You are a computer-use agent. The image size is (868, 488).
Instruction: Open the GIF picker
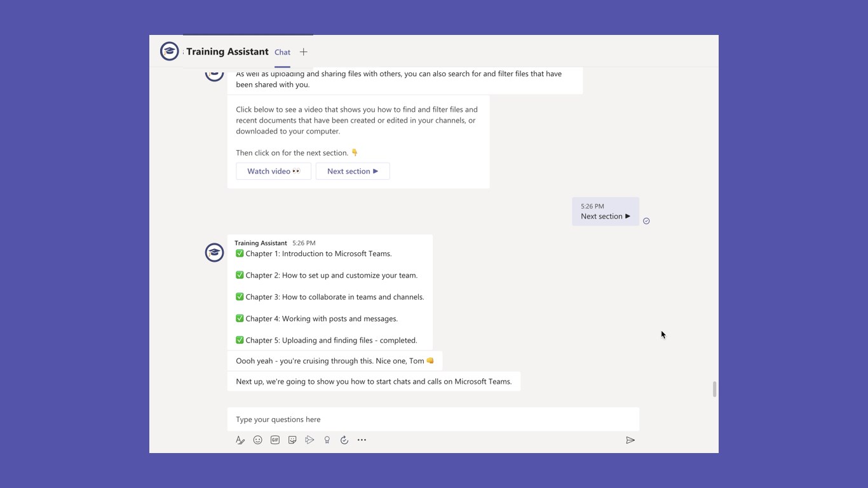(275, 440)
